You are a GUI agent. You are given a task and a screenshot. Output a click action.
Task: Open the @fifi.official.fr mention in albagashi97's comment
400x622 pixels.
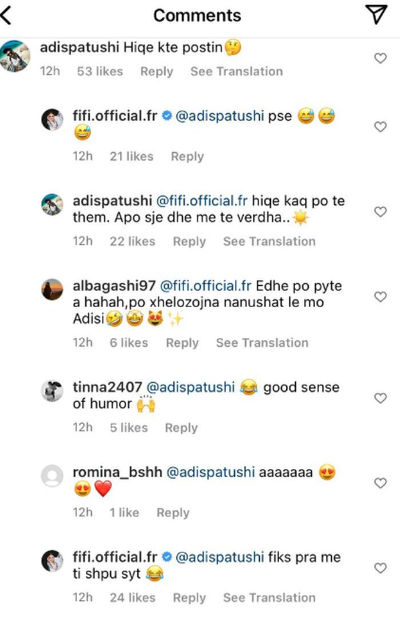[x=206, y=286]
